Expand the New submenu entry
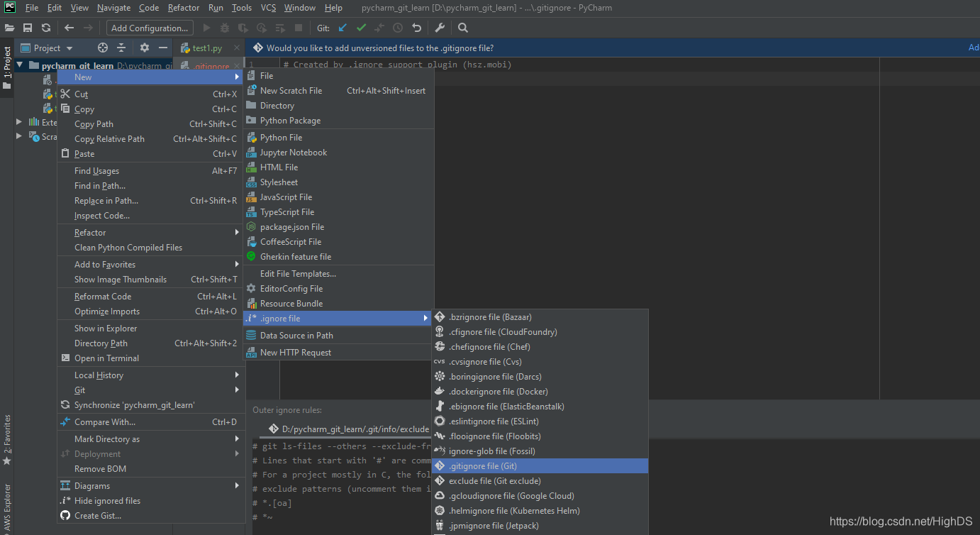Image resolution: width=980 pixels, height=535 pixels. (150, 77)
